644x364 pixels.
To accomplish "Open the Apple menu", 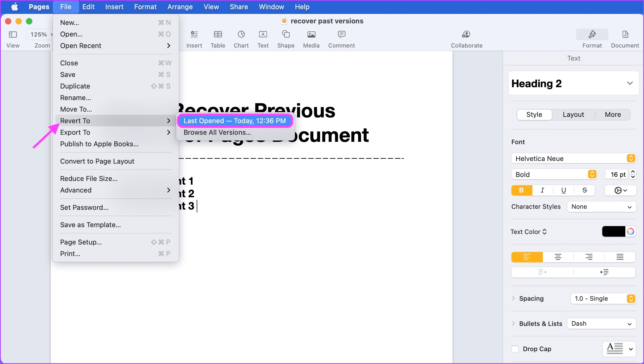I will pos(15,7).
